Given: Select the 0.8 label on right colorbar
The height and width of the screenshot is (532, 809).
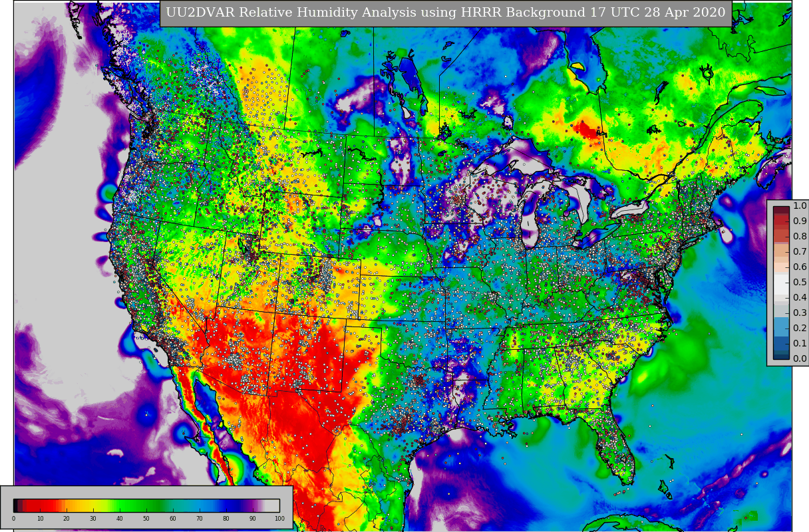Looking at the screenshot, I should click(800, 237).
